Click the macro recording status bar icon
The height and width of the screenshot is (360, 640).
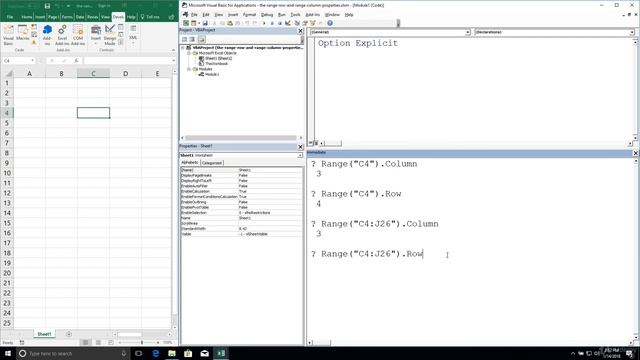point(22,342)
